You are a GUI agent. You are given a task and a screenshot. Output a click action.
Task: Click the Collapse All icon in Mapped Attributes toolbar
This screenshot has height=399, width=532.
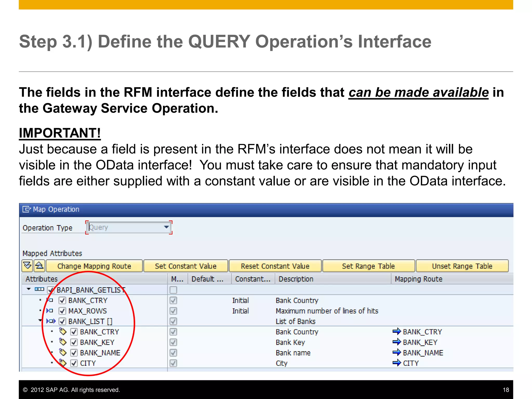[39, 266]
